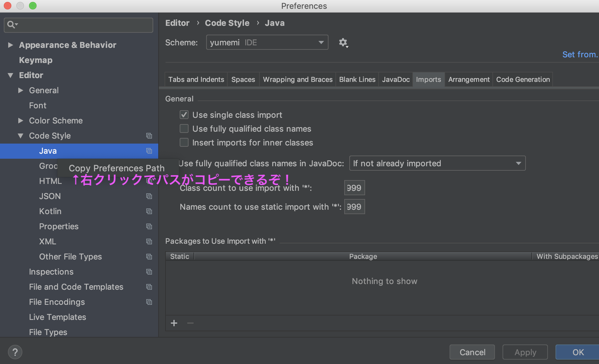Open the Wrapping and Braces tab
599x364 pixels.
(298, 79)
